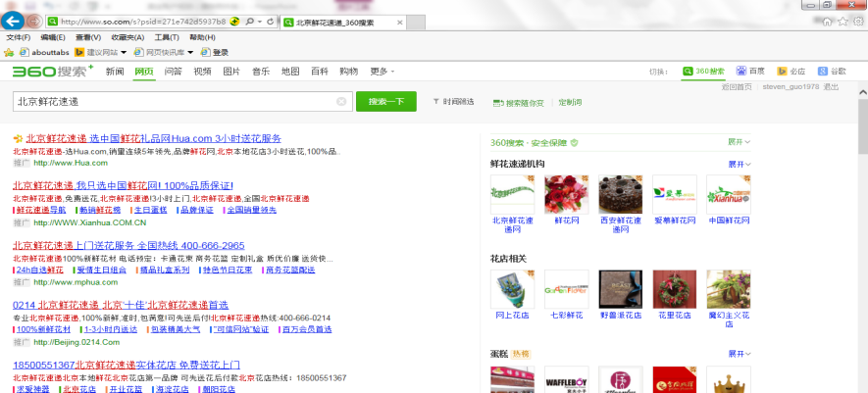Open the Favorites star icon at top right
Viewport: 868px width, 393px height.
coord(842,22)
